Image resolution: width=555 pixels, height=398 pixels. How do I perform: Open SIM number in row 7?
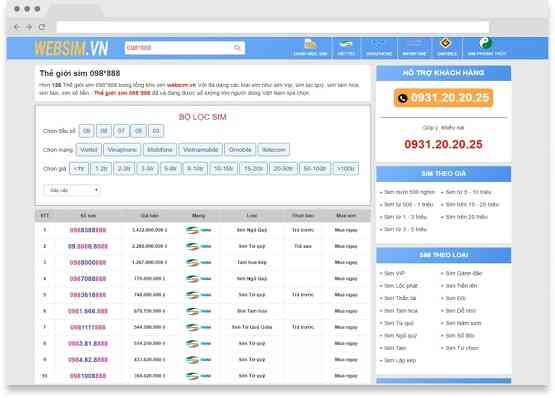coord(88,328)
